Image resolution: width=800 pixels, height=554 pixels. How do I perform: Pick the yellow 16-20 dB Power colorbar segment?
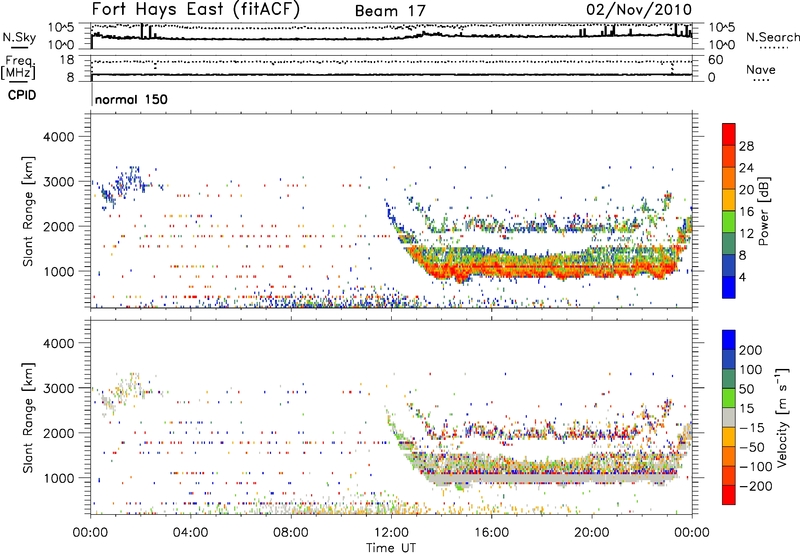tap(729, 200)
